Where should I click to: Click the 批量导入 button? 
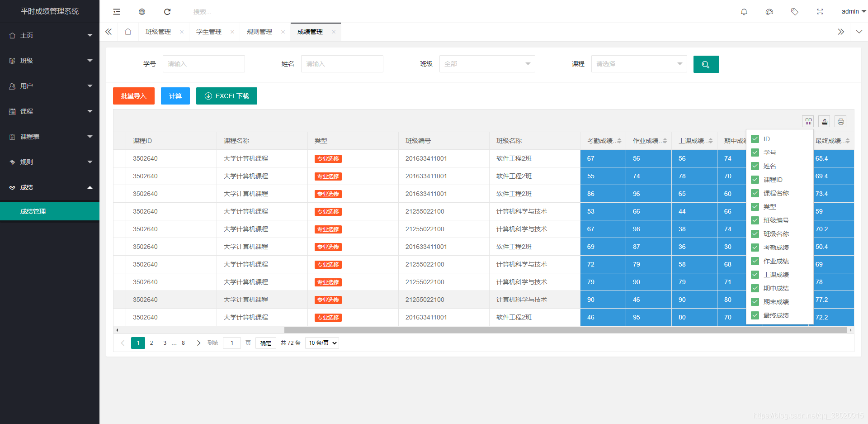point(134,96)
